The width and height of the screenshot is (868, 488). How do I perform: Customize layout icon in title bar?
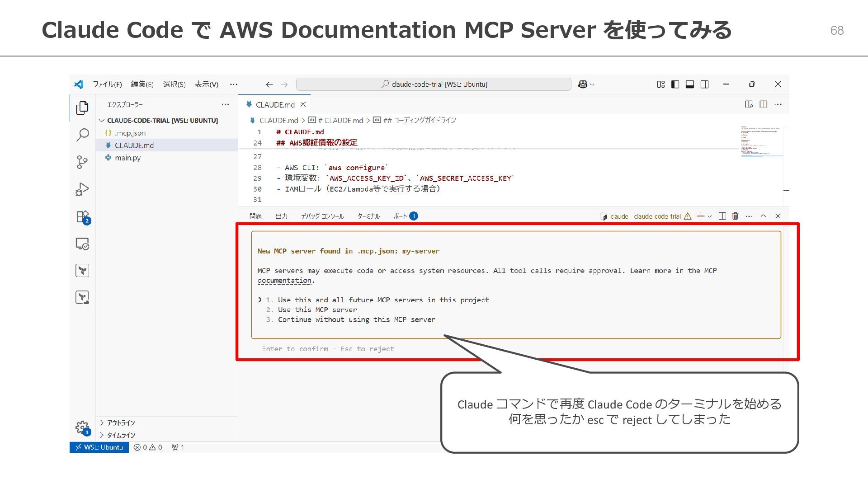(660, 84)
